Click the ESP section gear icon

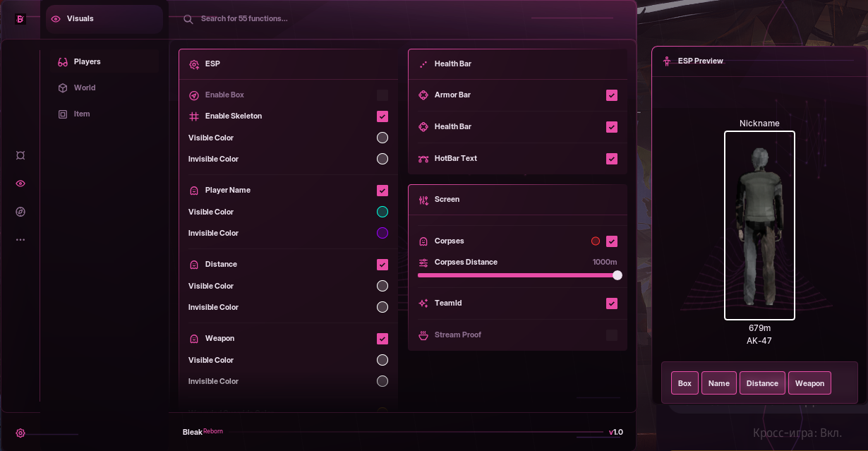pos(194,64)
